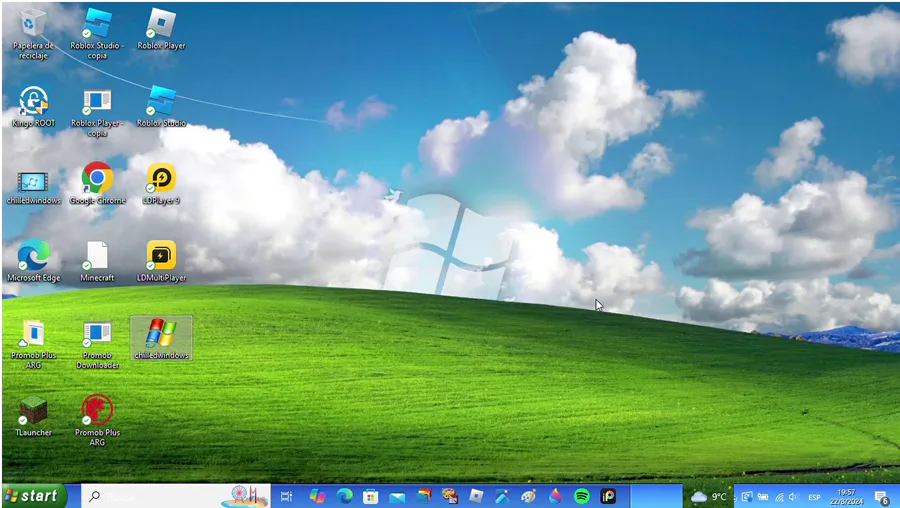The width and height of the screenshot is (900, 508).
Task: Select the Promob Downloader desktop icon
Action: point(97,343)
